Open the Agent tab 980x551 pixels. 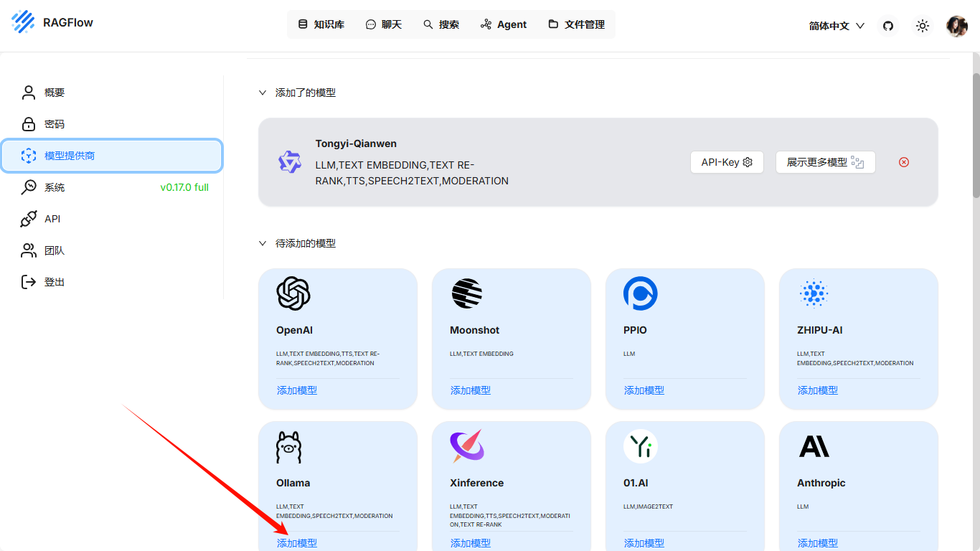504,24
